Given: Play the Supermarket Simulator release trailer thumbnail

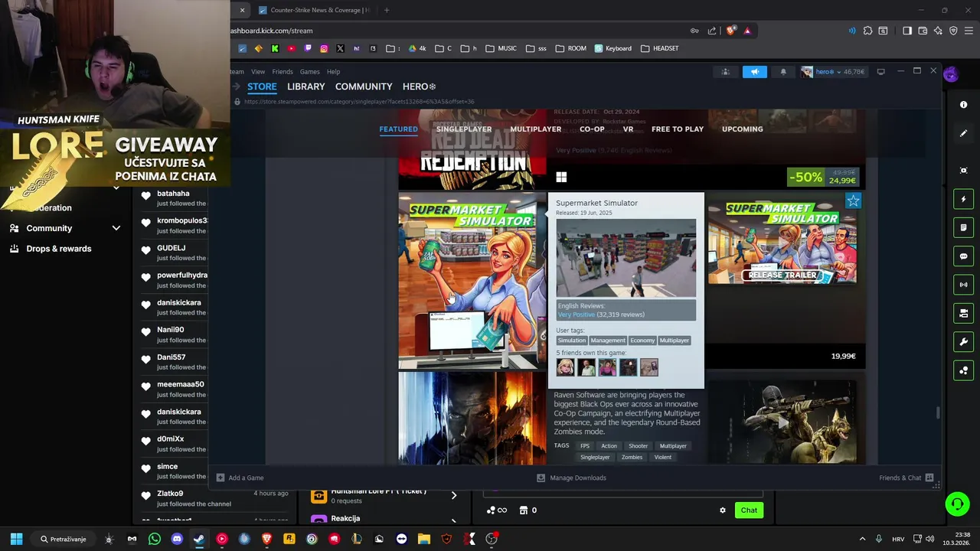Looking at the screenshot, I should click(x=782, y=243).
